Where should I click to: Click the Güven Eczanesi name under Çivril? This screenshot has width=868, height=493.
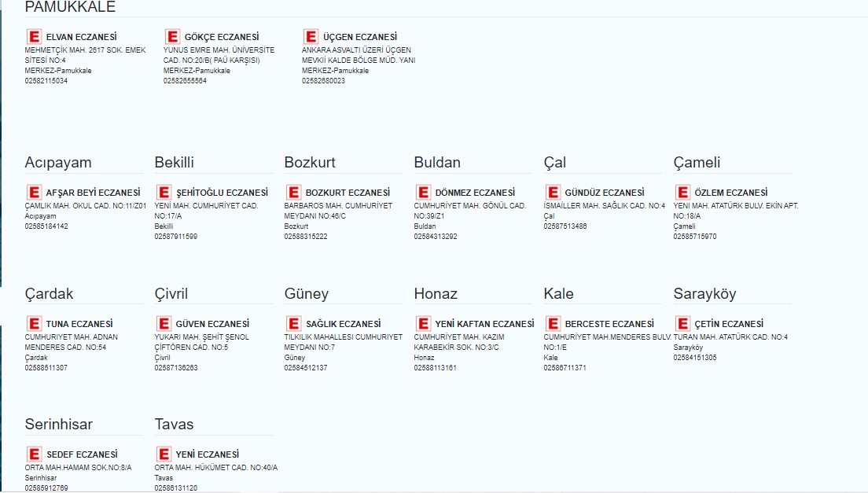212,324
